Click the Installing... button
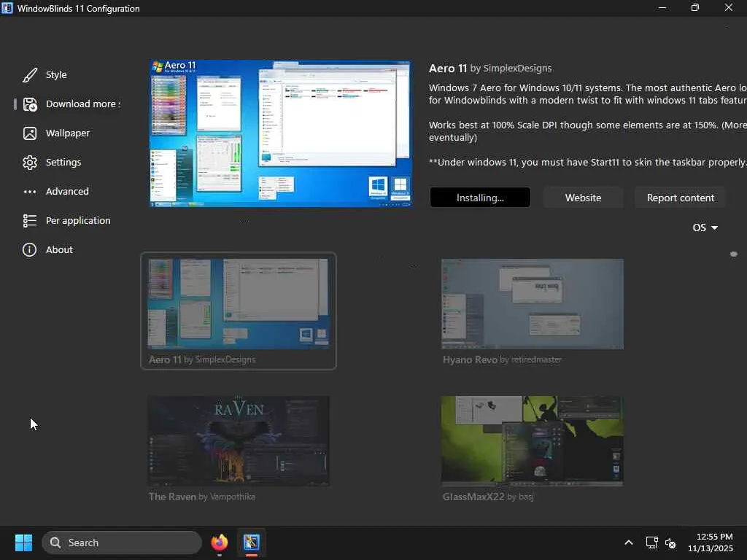 click(x=480, y=198)
